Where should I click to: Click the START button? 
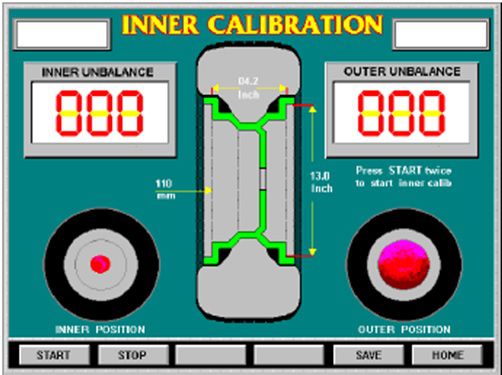coord(54,355)
